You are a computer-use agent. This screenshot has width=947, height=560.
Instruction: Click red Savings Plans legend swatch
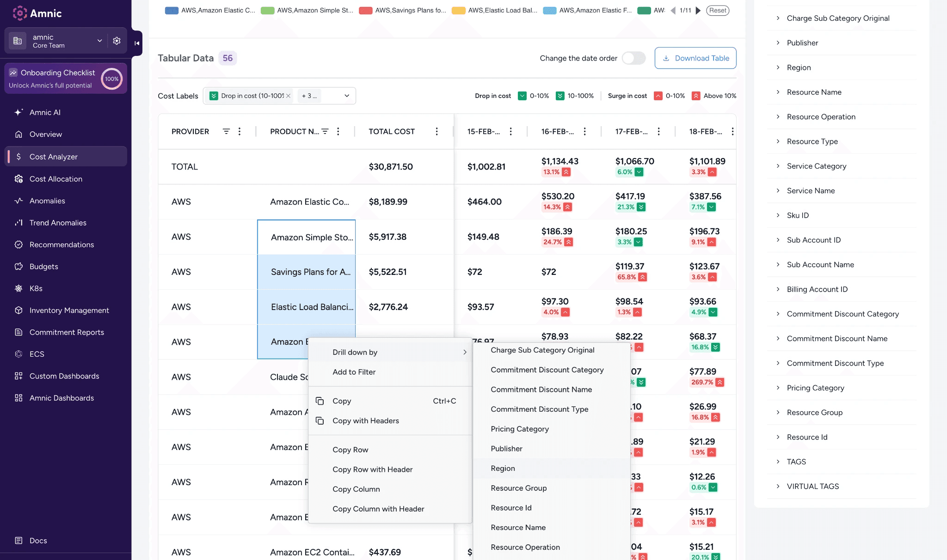click(366, 10)
